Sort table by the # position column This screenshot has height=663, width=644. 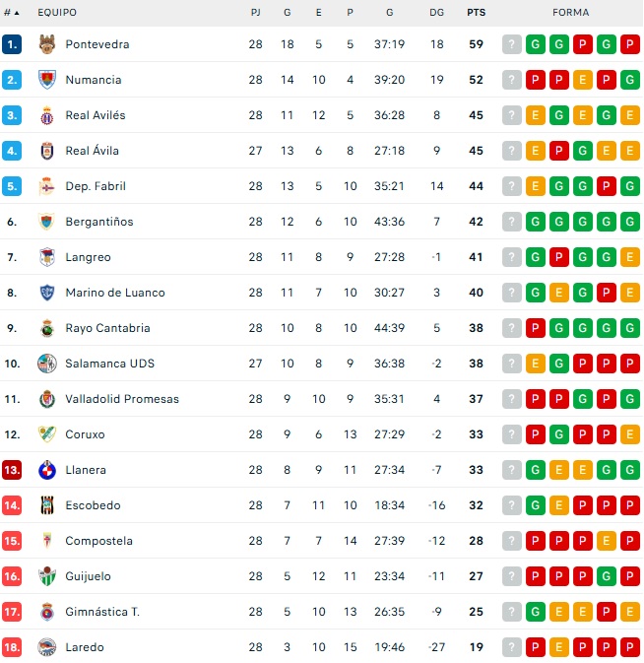coord(12,13)
